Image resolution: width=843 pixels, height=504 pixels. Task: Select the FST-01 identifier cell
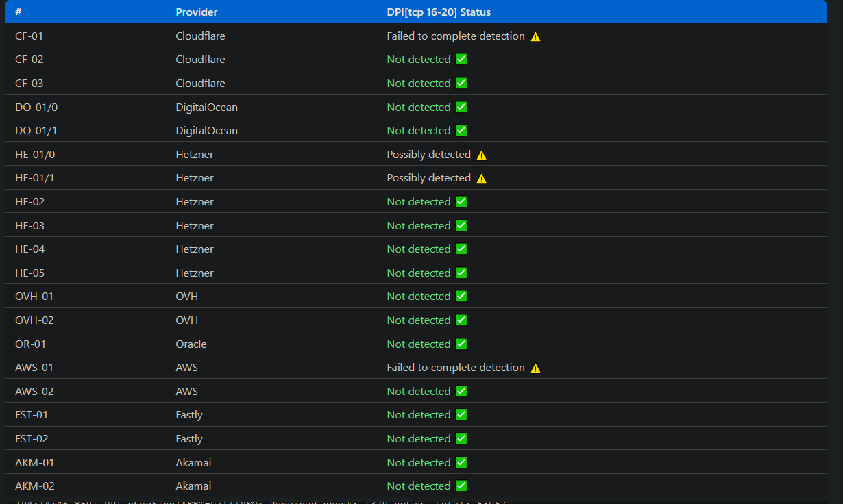point(32,415)
